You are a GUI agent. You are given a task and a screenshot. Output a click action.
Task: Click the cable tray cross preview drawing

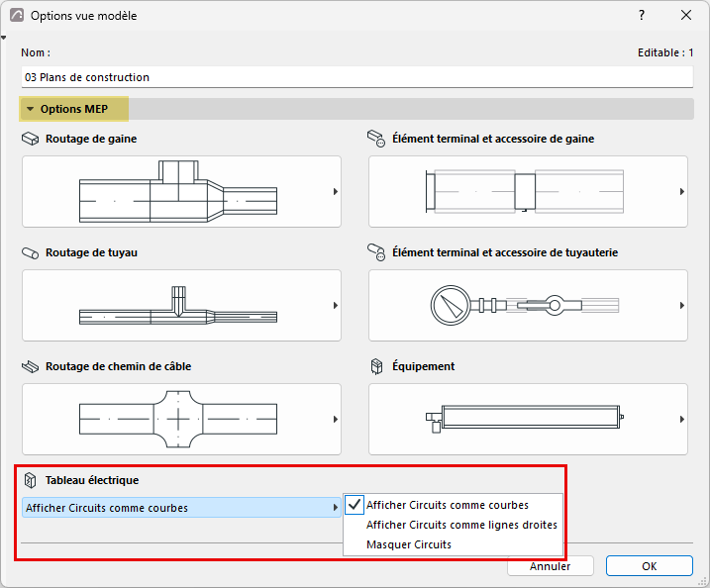pyautogui.click(x=178, y=419)
